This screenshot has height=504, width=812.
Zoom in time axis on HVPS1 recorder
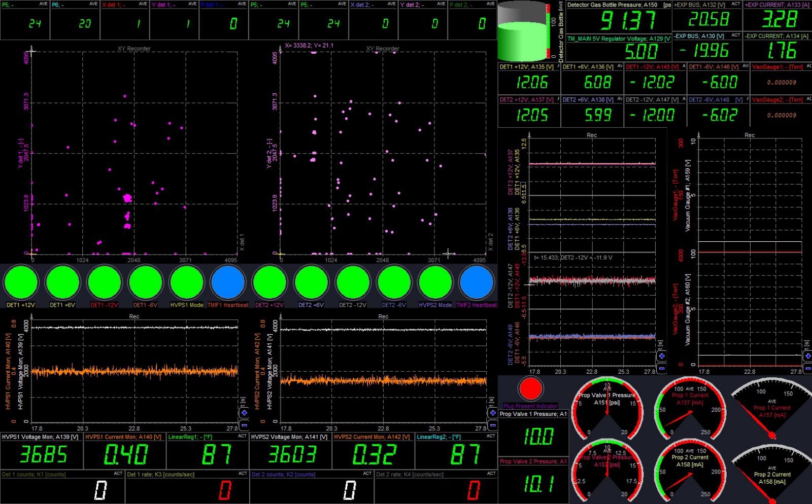[x=244, y=413]
